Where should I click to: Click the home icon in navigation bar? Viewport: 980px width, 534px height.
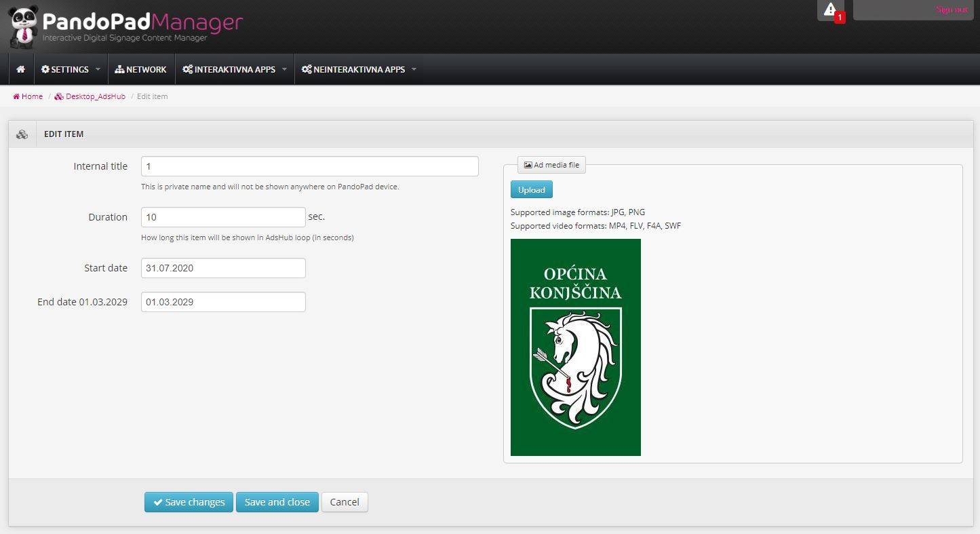click(20, 69)
